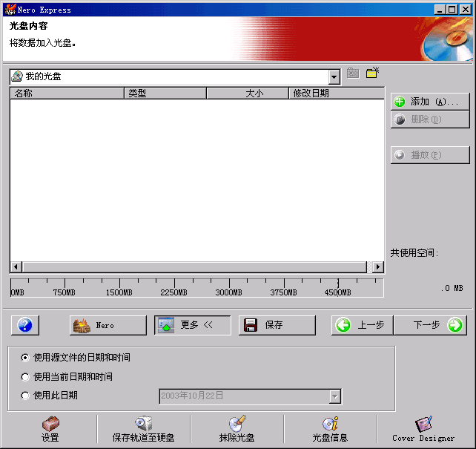Click the up-one-level folder icon
476x449 pixels.
pyautogui.click(x=353, y=73)
